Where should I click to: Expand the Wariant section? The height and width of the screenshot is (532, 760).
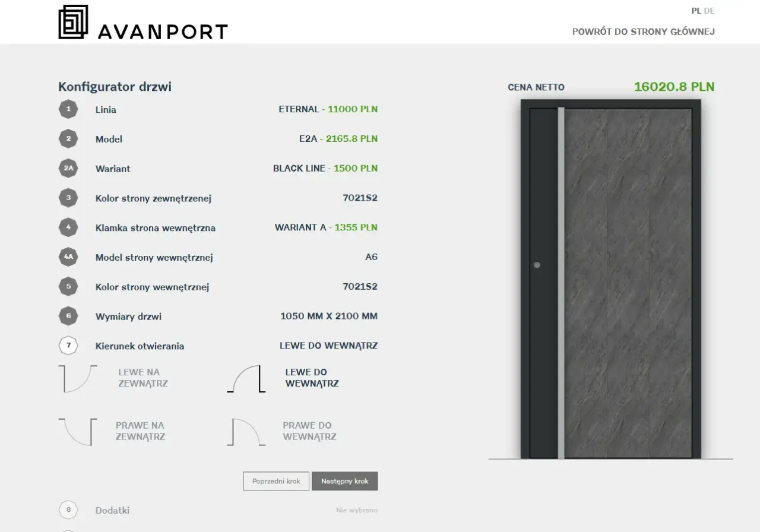pos(113,169)
